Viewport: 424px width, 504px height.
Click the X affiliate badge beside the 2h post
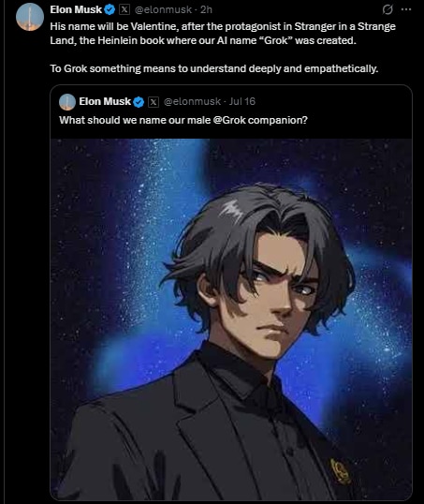(x=124, y=10)
